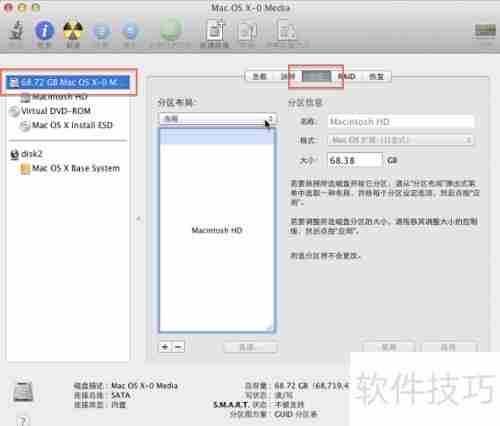
Task: Select Mac OS X Base System volume
Action: 76,168
